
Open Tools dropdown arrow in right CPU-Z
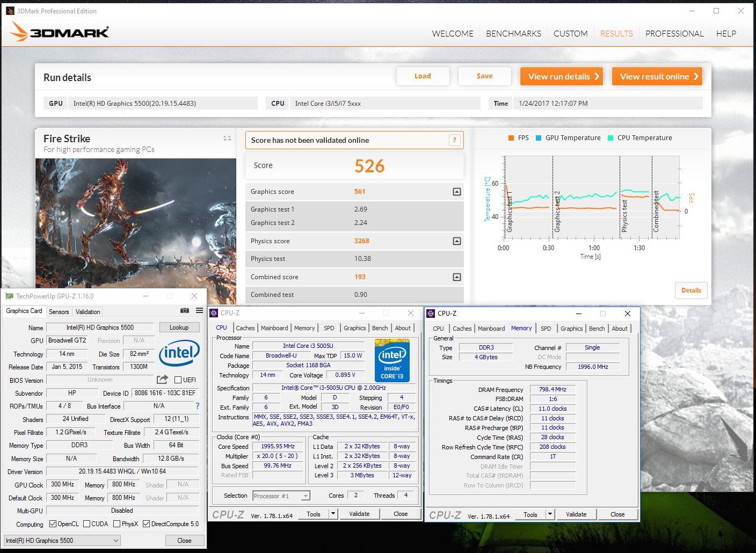pyautogui.click(x=550, y=514)
